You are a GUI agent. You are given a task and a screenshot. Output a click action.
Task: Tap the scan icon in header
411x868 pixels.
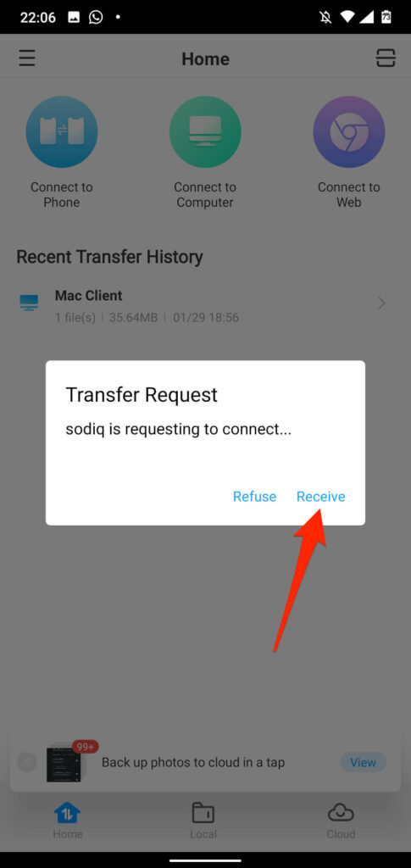tap(386, 58)
